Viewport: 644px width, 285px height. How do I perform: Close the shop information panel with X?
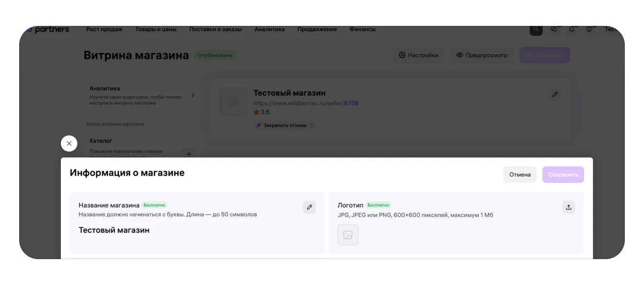coord(69,143)
